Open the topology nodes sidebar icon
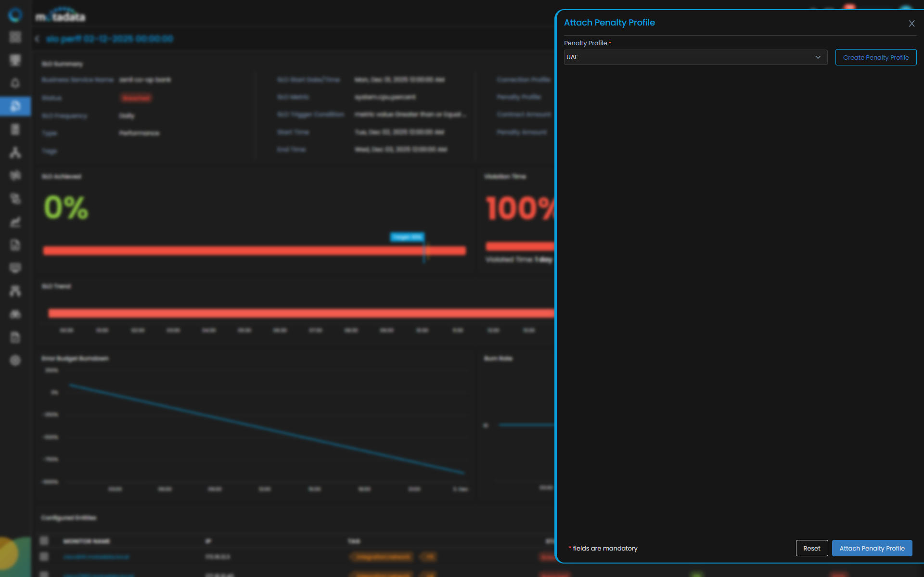 [15, 153]
